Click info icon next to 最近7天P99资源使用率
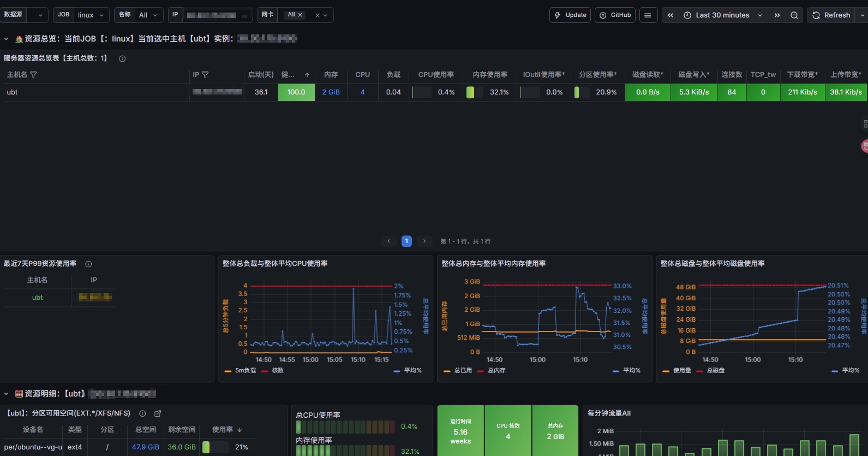This screenshot has height=456, width=868. coord(88,264)
